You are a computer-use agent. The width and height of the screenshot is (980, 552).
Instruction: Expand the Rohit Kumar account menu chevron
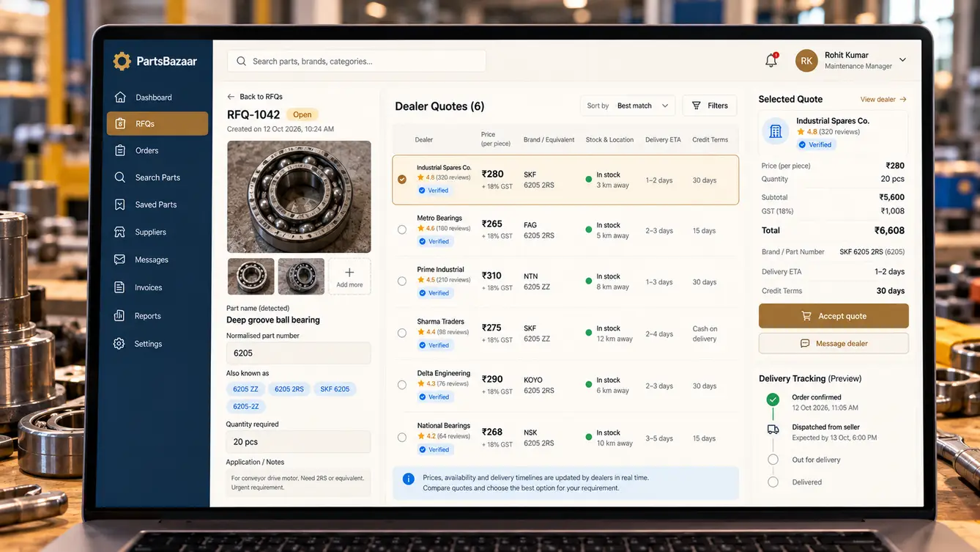click(902, 60)
